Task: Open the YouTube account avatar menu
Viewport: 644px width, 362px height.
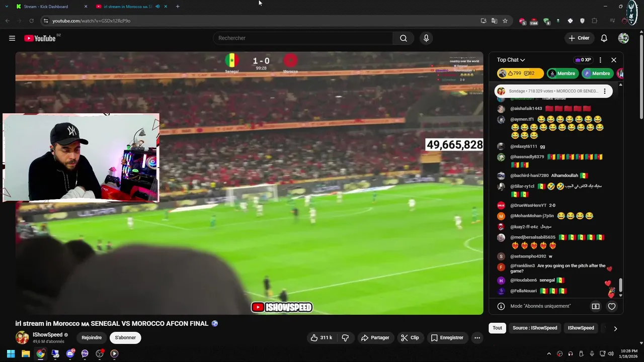Action: [623, 38]
